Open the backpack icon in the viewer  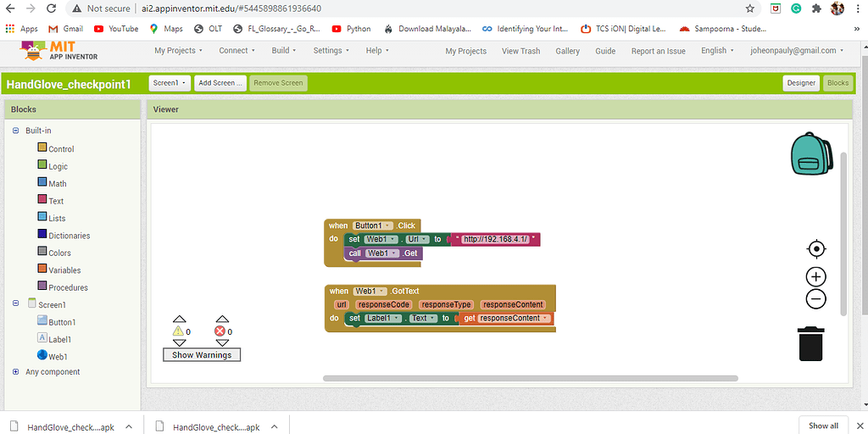pyautogui.click(x=813, y=154)
